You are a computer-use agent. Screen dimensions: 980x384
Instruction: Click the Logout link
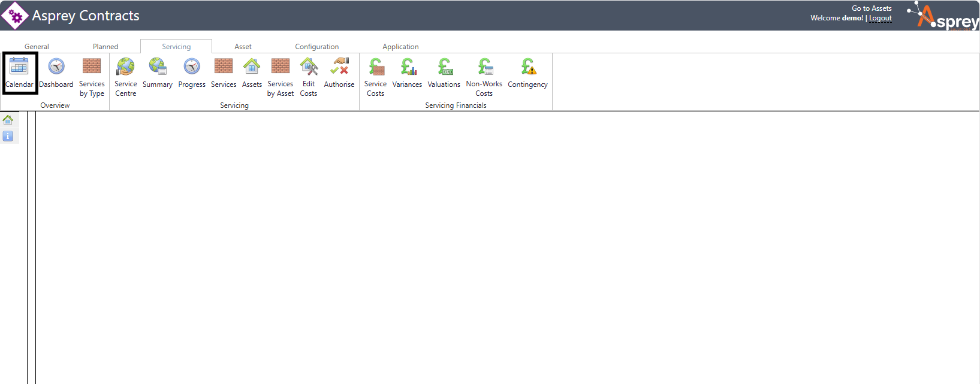881,18
